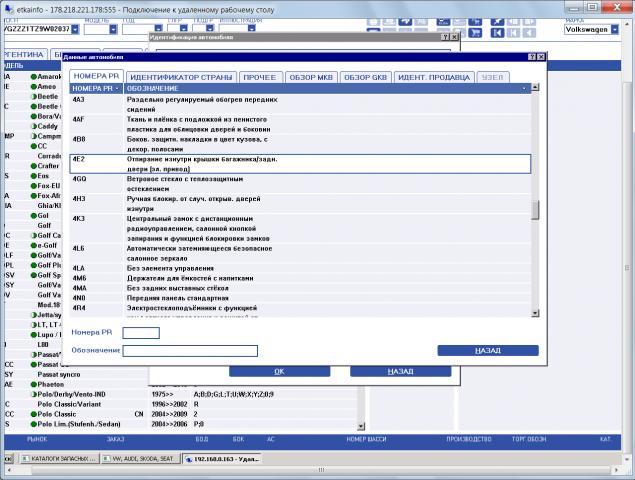Open the ОБЗОР МКВ tab

[311, 77]
